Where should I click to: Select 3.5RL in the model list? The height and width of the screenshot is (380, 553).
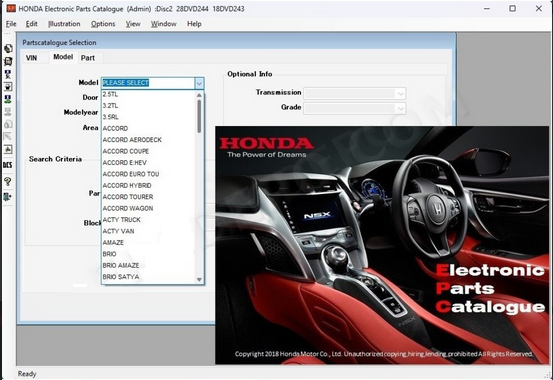[148, 117]
